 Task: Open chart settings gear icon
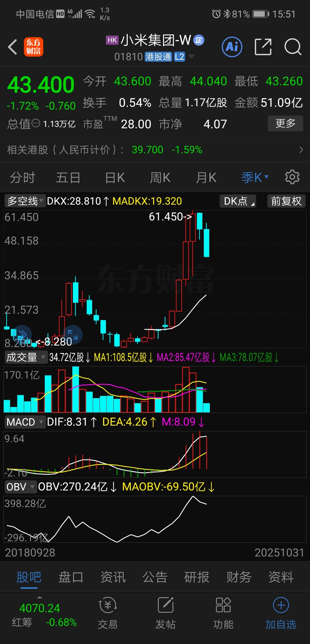click(x=292, y=177)
